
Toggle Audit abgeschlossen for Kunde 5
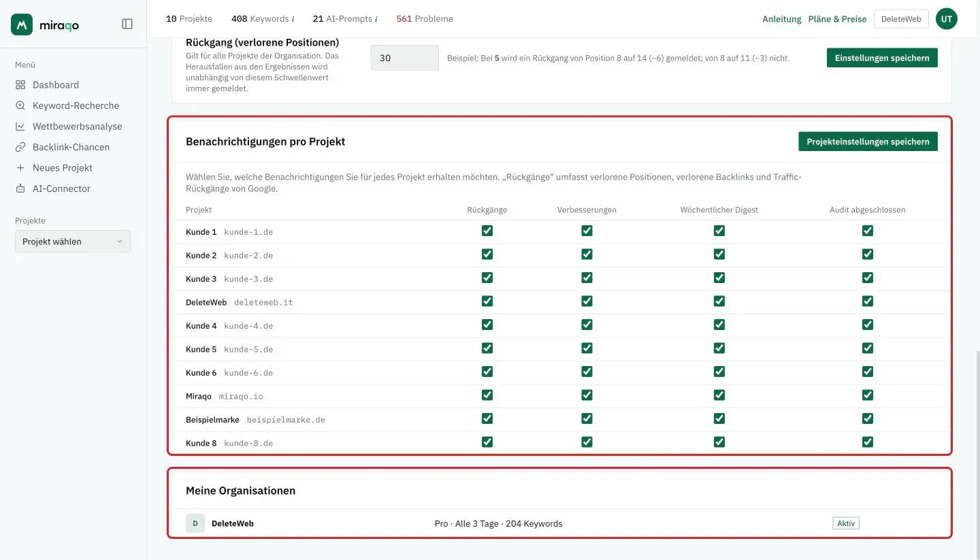pyautogui.click(x=868, y=348)
